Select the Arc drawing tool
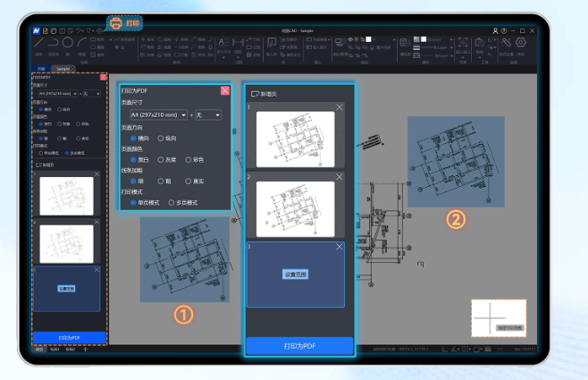 point(83,41)
